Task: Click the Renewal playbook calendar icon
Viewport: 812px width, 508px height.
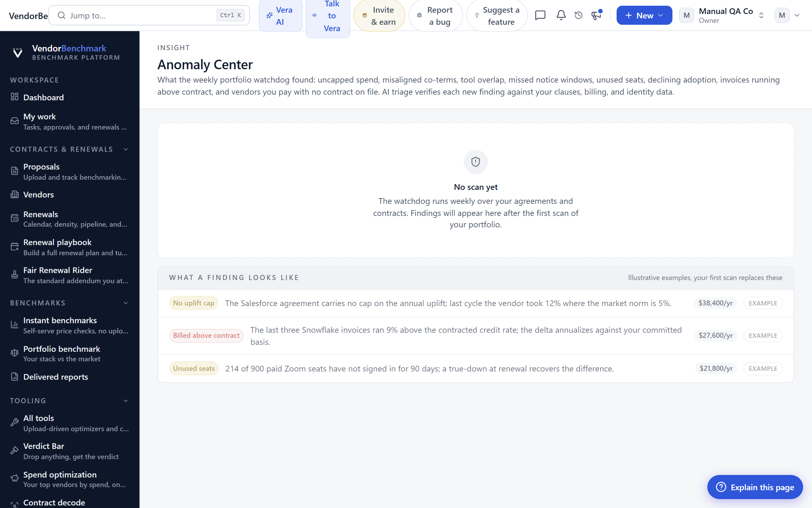Action: 14,247
